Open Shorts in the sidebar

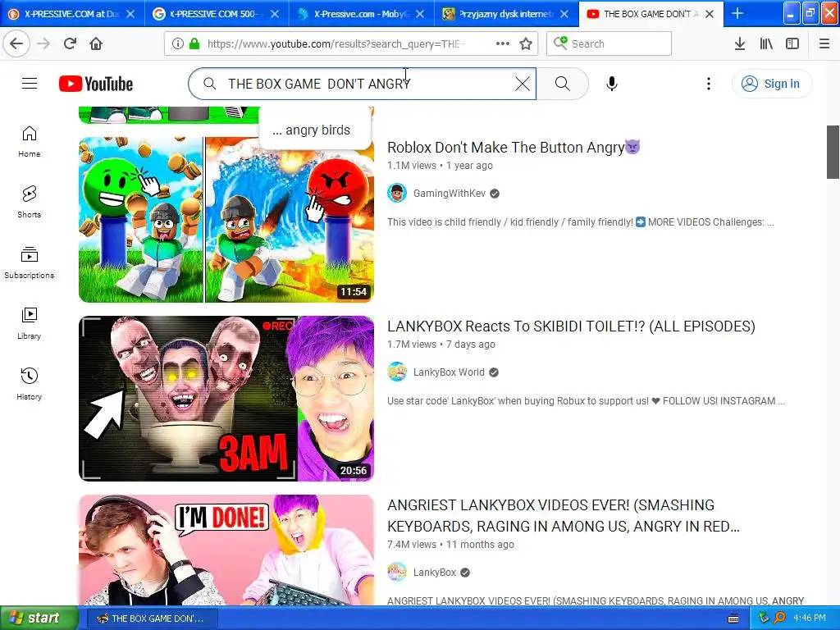tap(30, 202)
